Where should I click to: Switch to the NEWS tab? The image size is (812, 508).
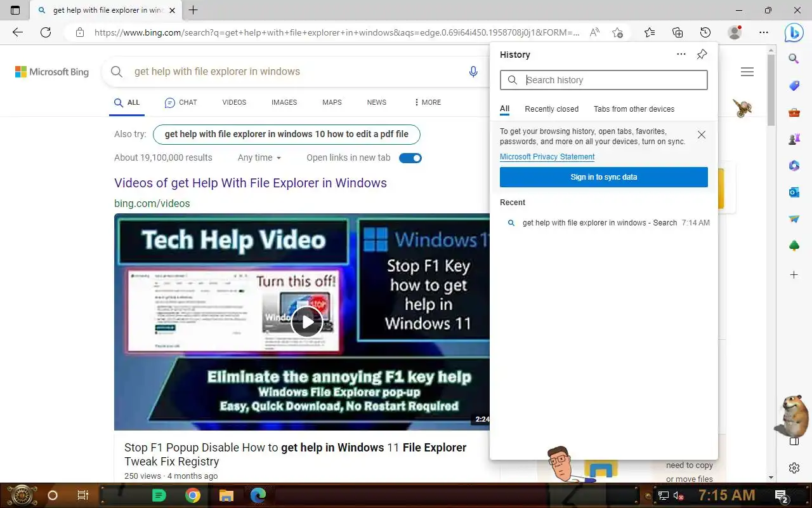click(x=377, y=102)
